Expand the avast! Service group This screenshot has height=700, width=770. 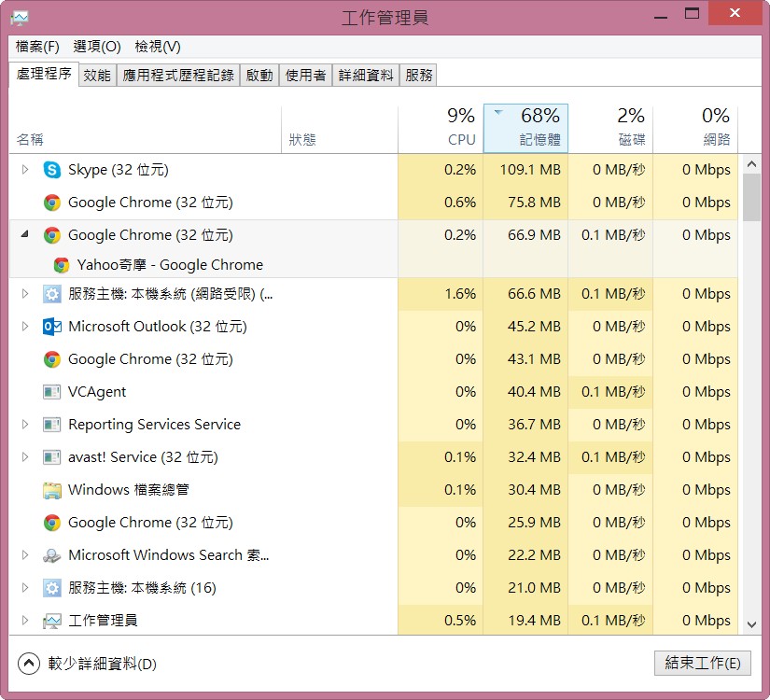25,456
